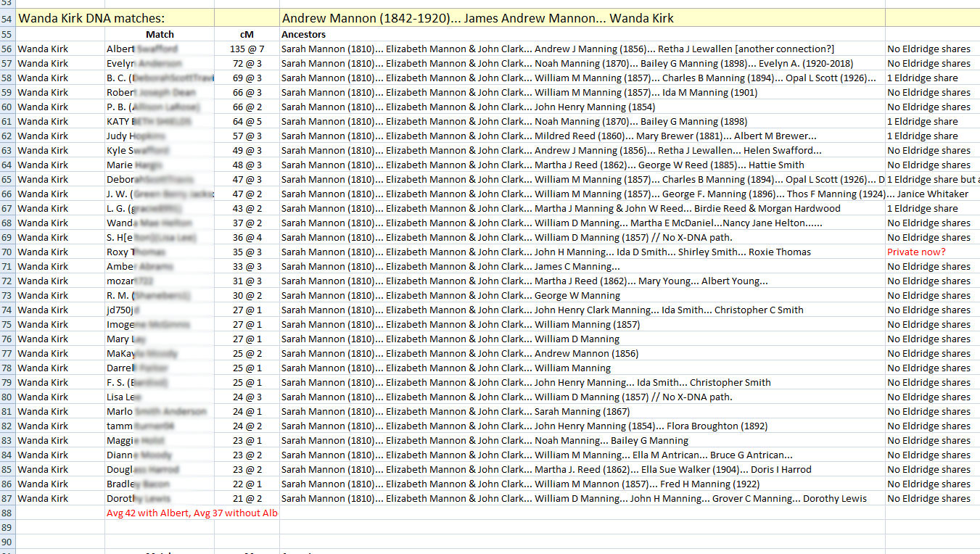Viewport: 980px width, 554px height.
Task: Select the ancestors cell mentioning 'Retha J Lewallen [another connection?]'
Action: tap(582, 49)
